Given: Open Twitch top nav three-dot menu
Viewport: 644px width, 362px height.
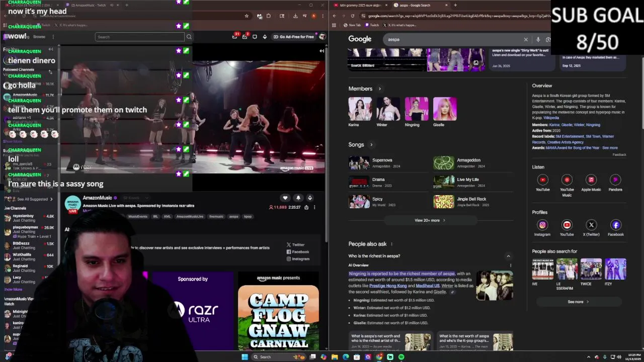Looking at the screenshot, I should (53, 37).
